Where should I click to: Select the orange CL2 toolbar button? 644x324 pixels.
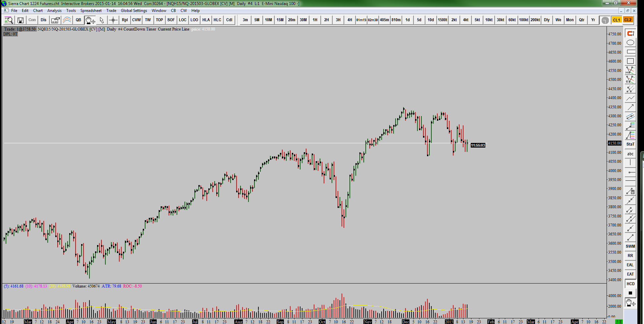[x=628, y=20]
